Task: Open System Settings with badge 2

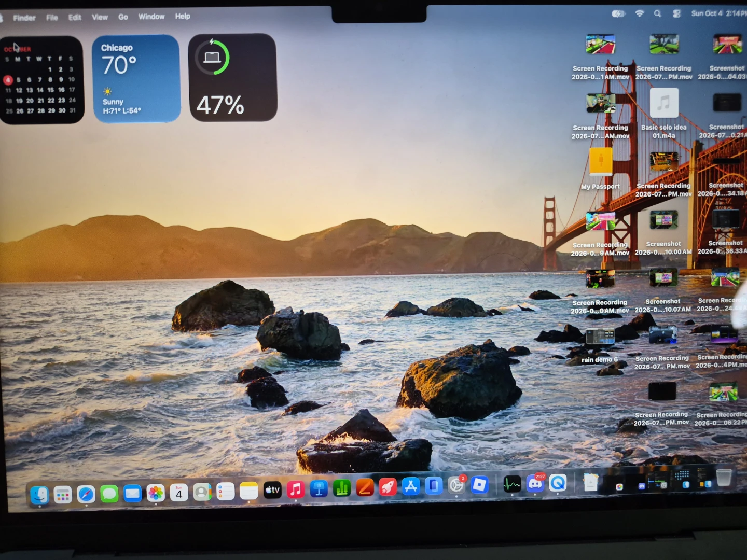Action: [457, 485]
